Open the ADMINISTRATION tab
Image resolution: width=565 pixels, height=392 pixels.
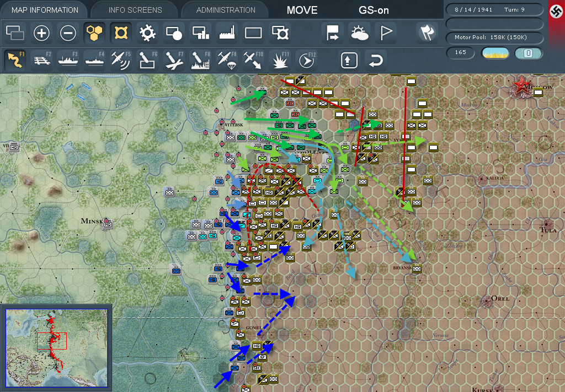point(226,10)
